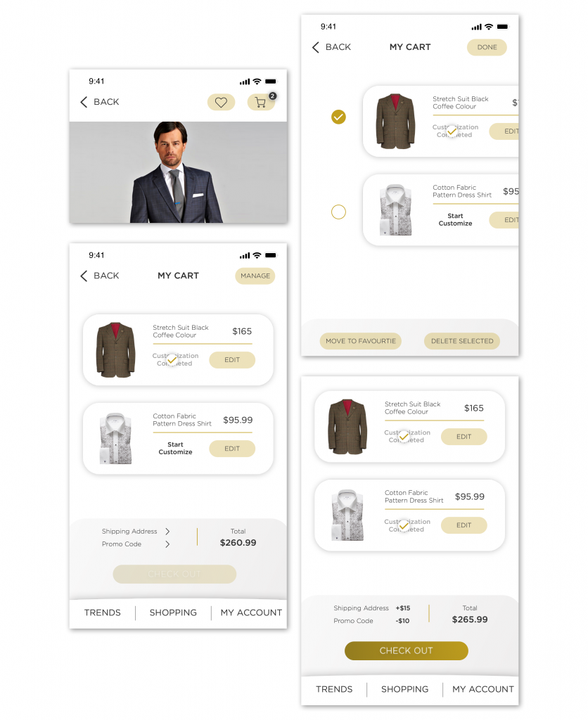588x720 pixels.
Task: Open the TRENDS tab in the MANAGE cart screen
Action: (x=103, y=612)
